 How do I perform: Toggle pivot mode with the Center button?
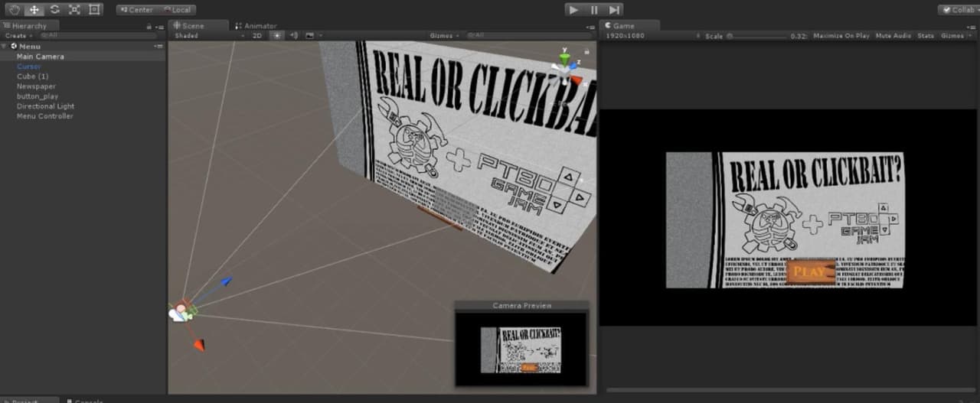[x=137, y=10]
